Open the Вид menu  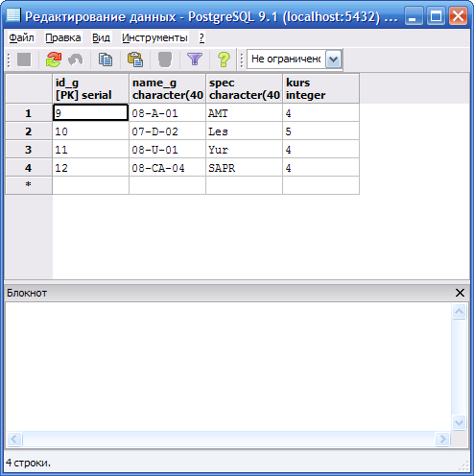101,37
